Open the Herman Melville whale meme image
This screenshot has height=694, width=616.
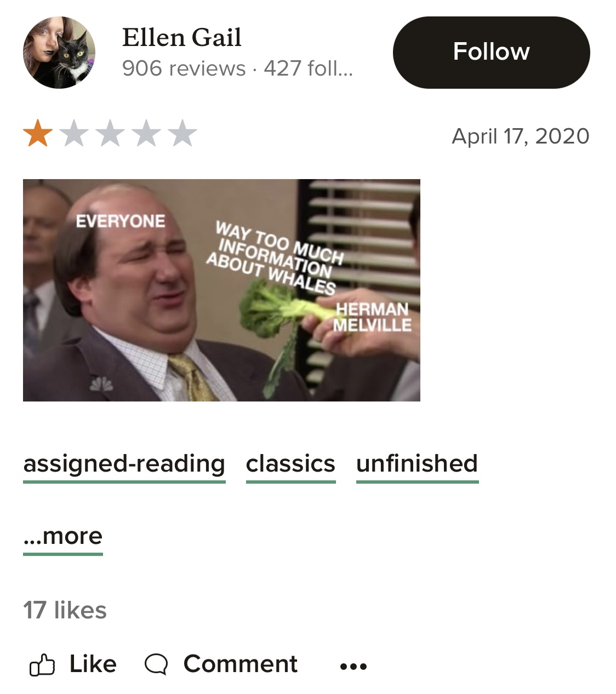pyautogui.click(x=221, y=290)
